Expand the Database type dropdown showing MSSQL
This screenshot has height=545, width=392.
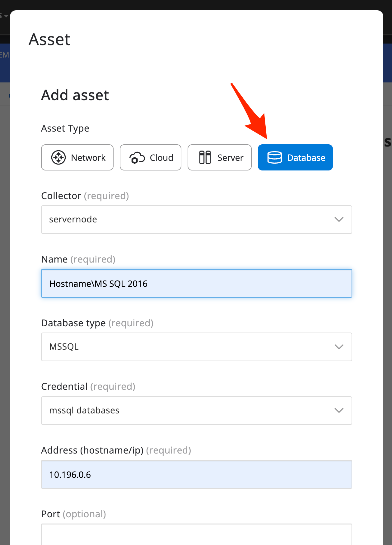coord(187,347)
